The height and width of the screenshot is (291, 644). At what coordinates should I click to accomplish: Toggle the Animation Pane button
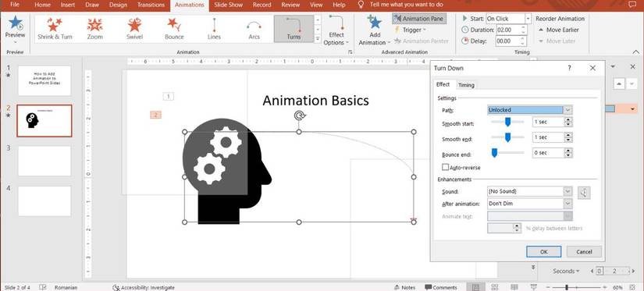pos(419,19)
